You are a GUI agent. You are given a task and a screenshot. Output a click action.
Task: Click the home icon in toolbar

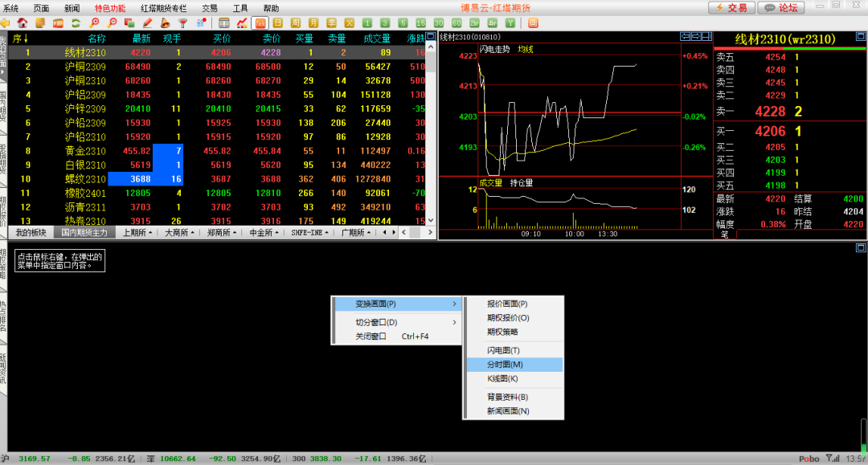22,22
